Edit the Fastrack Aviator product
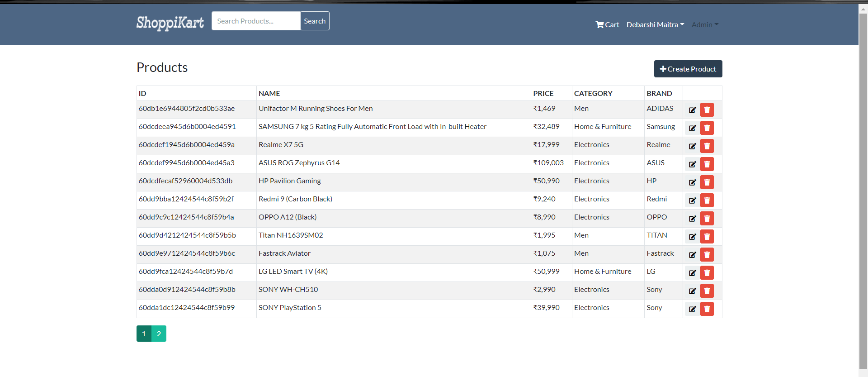The width and height of the screenshot is (868, 377). (692, 255)
